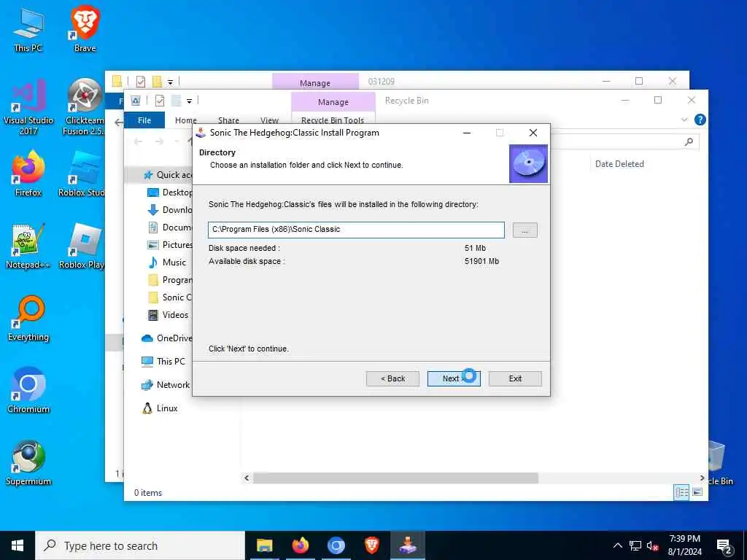Viewport: 747px width, 560px height.
Task: Click properties checkmark icon in 031209 title bar
Action: [x=141, y=82]
